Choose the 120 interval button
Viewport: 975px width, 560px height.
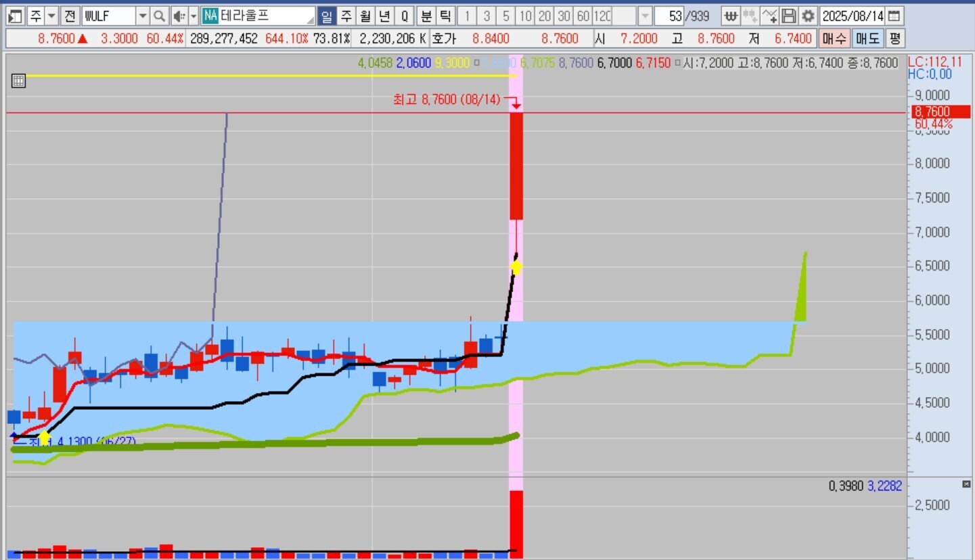coord(602,16)
